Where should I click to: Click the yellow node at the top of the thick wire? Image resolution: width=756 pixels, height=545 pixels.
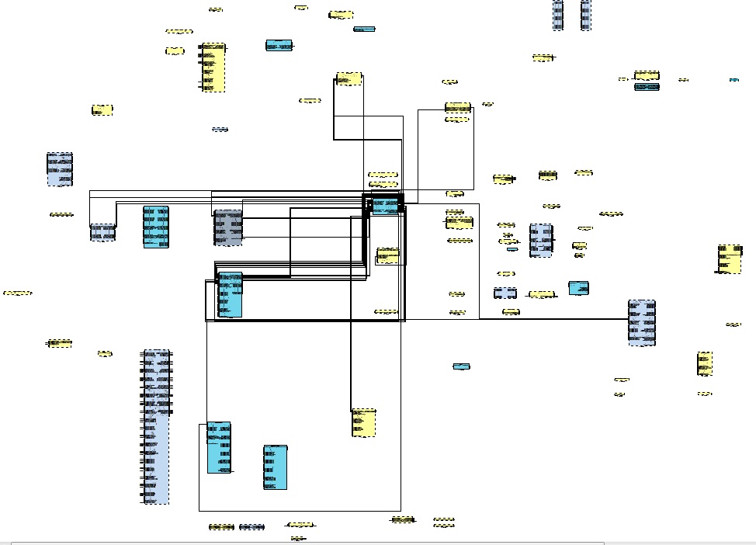tap(349, 78)
